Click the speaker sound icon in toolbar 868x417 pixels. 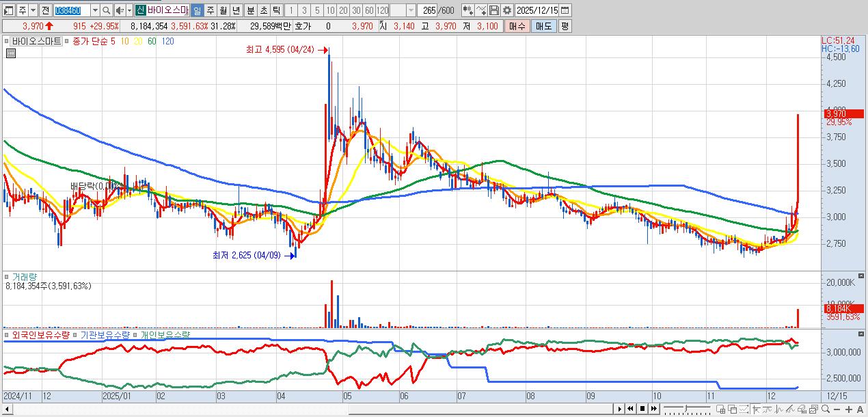119,10
